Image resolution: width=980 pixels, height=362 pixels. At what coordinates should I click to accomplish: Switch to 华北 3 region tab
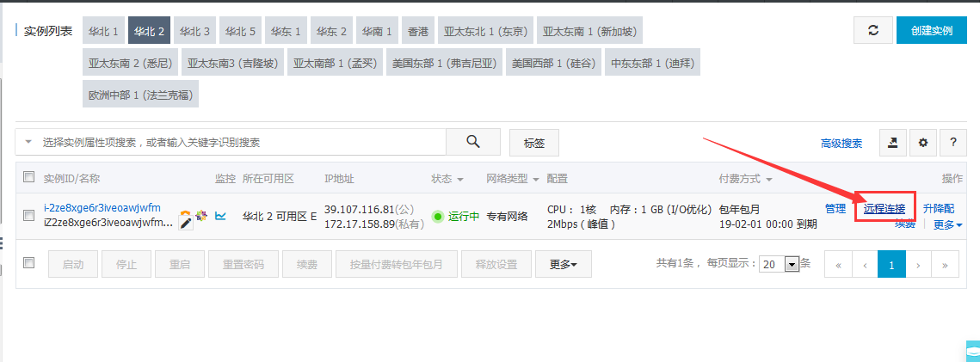(x=195, y=31)
